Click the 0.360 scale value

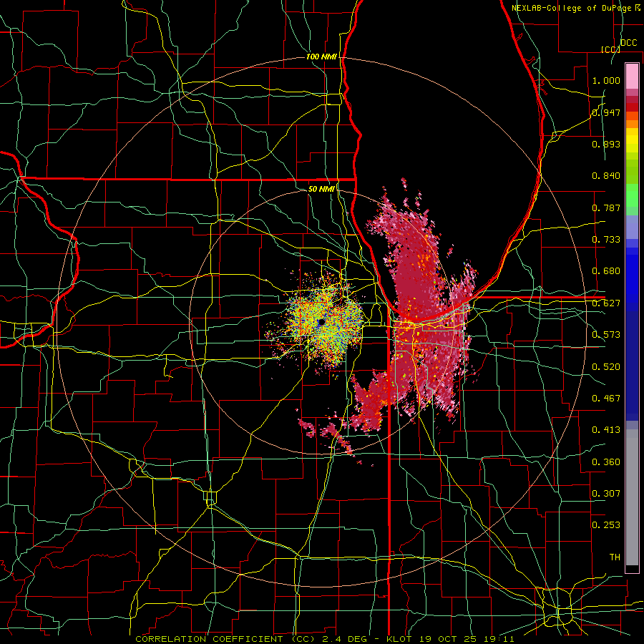click(x=606, y=462)
